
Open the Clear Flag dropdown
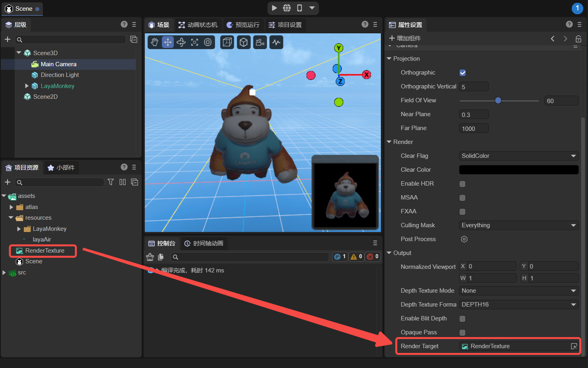(518, 156)
